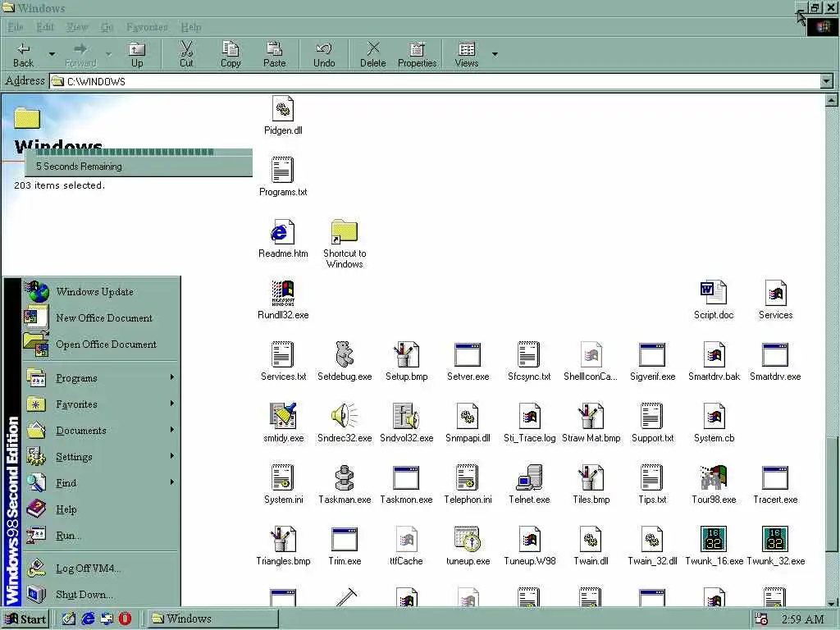Expand the Find submenu

(101, 482)
